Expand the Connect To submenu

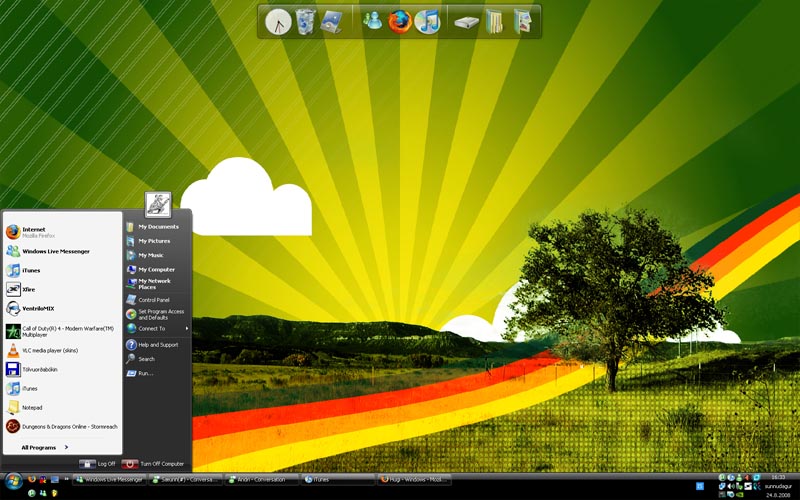(157, 329)
